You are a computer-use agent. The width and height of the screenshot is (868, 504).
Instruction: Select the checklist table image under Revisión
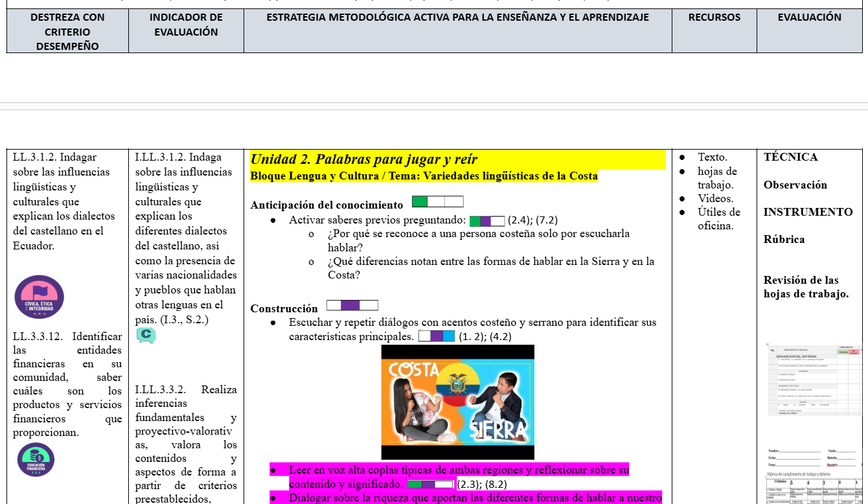coord(815,380)
